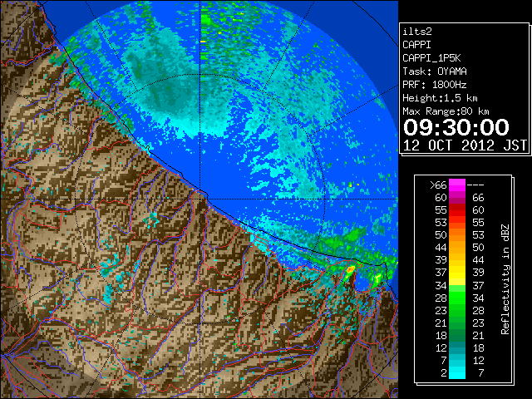Image resolution: width=532 pixels, height=399 pixels.
Task: Click the bright green 28–34 dBZ swatch
Action: pyautogui.click(x=457, y=298)
